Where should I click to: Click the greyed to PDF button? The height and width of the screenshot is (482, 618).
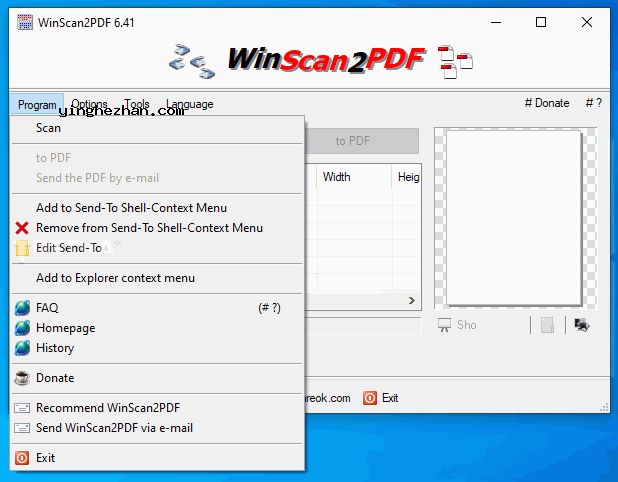point(362,141)
